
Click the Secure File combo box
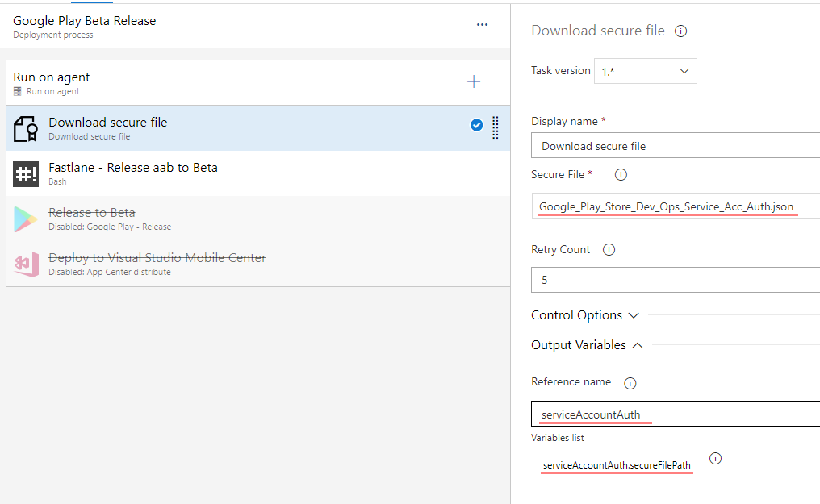pyautogui.click(x=676, y=206)
